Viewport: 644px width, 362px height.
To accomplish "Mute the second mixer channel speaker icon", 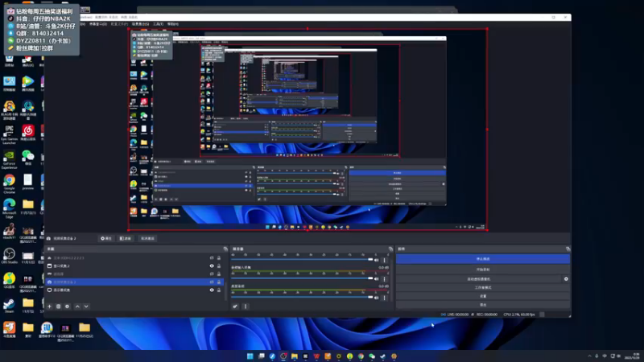I will point(376,278).
